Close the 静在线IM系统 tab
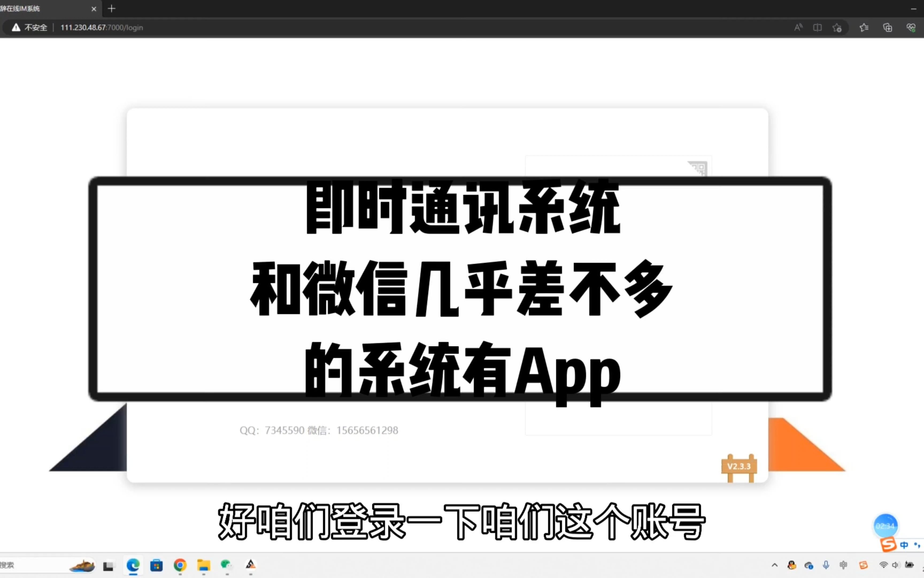 94,9
